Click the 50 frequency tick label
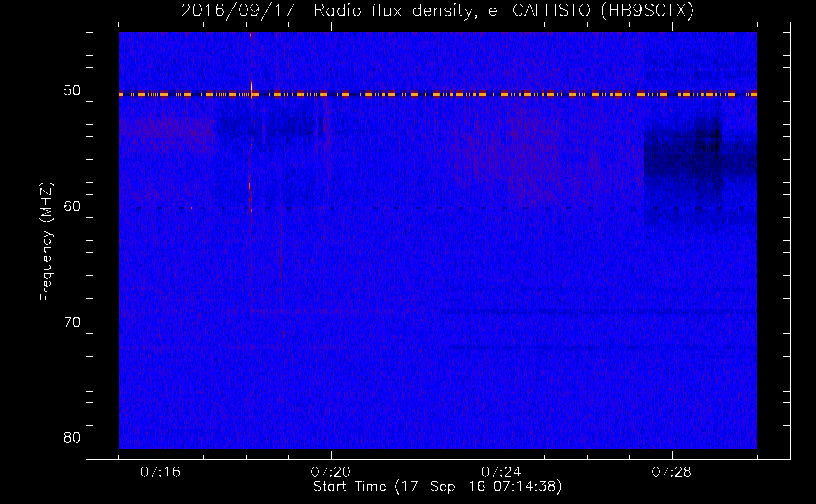The height and width of the screenshot is (504, 816). click(72, 91)
